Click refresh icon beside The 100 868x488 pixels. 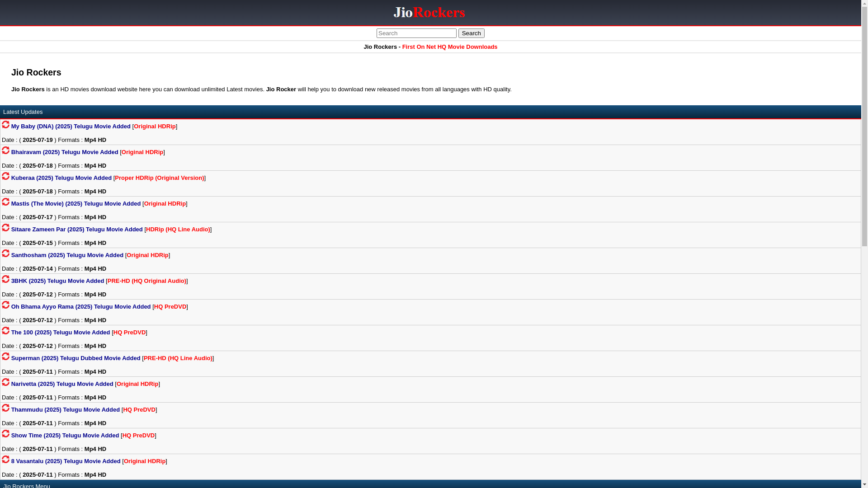(x=5, y=330)
